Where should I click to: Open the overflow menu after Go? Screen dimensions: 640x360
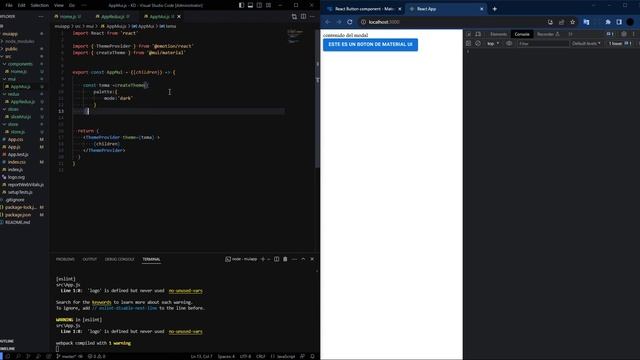[84, 5]
